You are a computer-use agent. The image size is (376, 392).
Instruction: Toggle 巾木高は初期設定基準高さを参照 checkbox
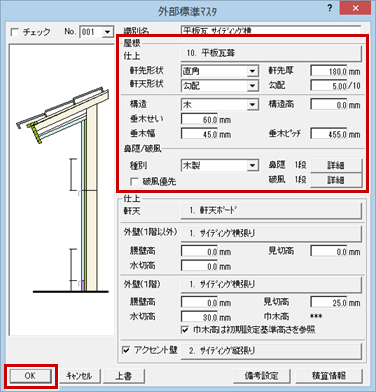click(x=185, y=330)
